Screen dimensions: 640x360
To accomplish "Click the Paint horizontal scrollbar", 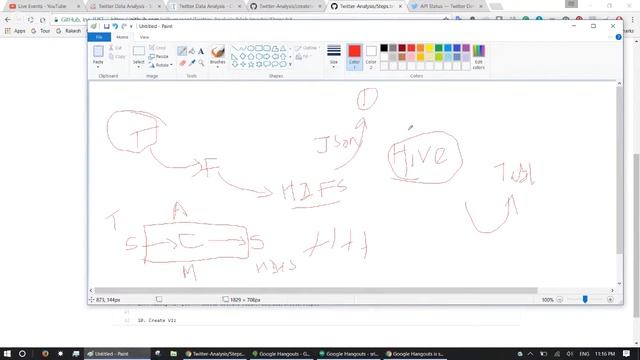I will click(x=316, y=291).
